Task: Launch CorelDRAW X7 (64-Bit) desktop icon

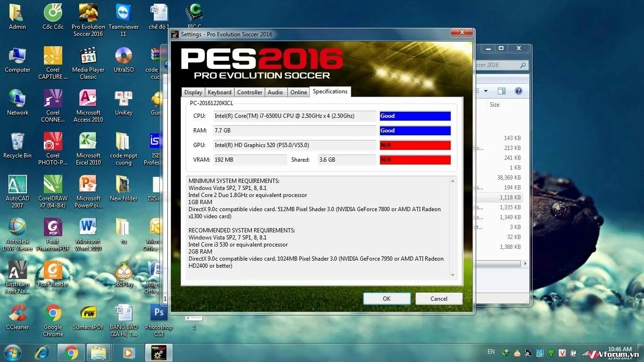Action: pos(53,192)
